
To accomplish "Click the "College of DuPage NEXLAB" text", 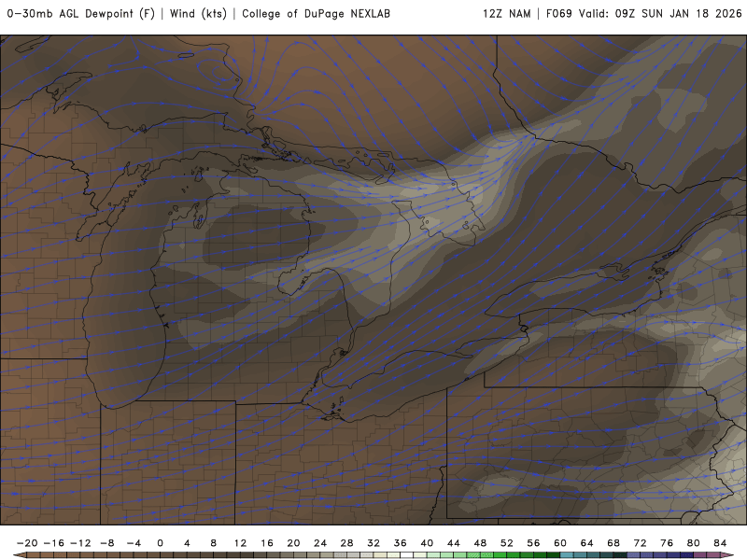I will pos(317,14).
